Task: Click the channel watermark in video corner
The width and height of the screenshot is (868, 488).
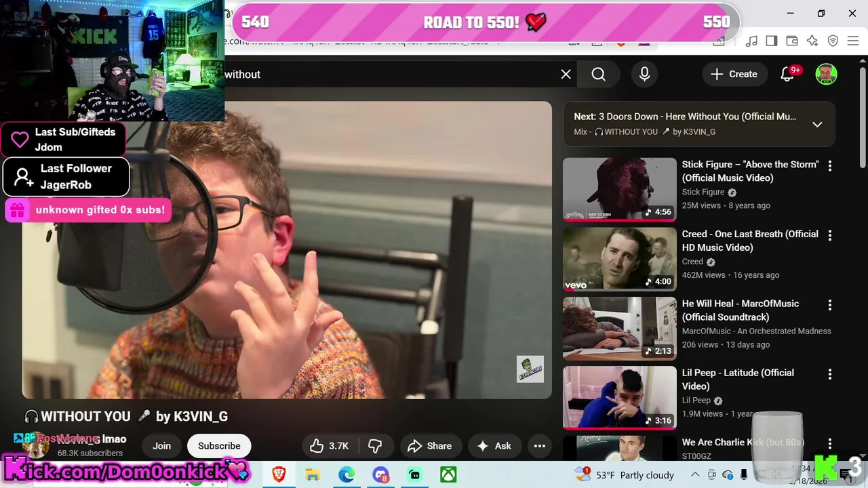Action: pos(530,369)
